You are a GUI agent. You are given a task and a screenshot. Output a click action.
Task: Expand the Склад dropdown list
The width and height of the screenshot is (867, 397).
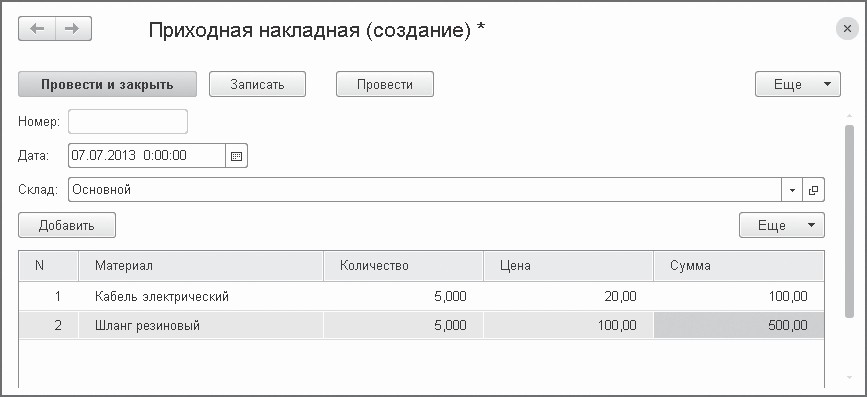pyautogui.click(x=792, y=190)
